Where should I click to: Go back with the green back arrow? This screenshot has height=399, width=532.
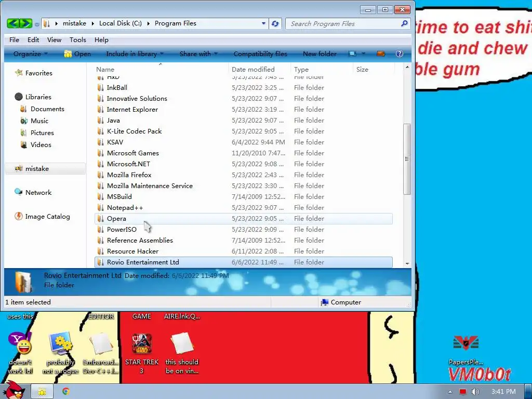pos(13,23)
